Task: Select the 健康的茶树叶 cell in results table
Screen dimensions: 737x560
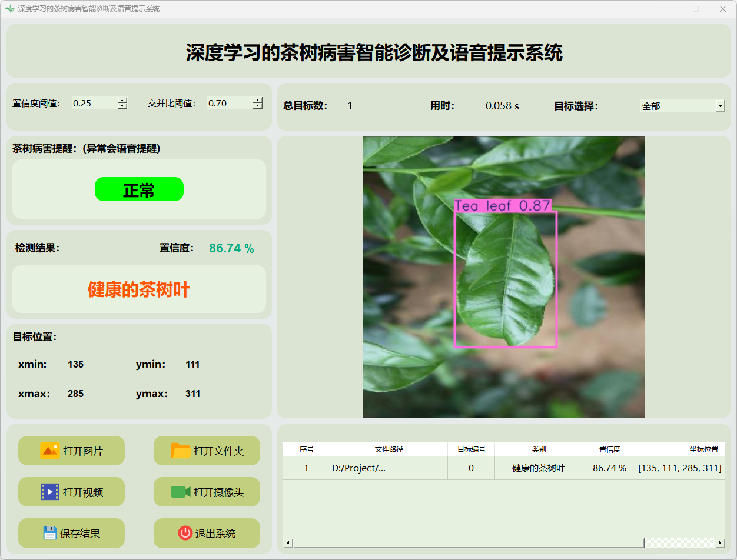Action: click(x=538, y=468)
